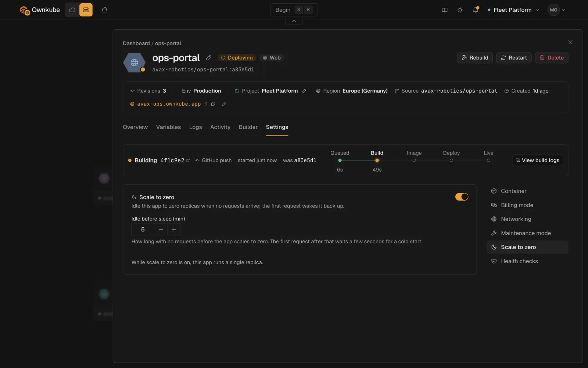Open the documentation book icon
Image resolution: width=588 pixels, height=368 pixels.
[x=445, y=10]
